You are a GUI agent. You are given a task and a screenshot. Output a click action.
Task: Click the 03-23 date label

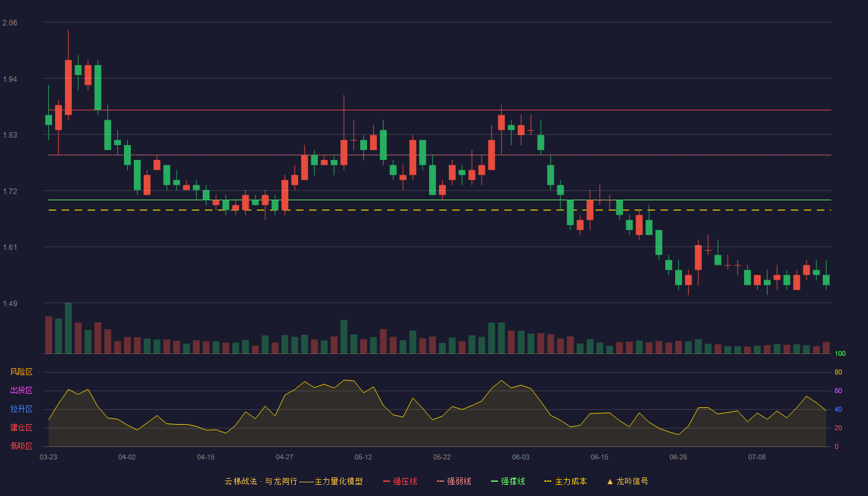click(48, 457)
